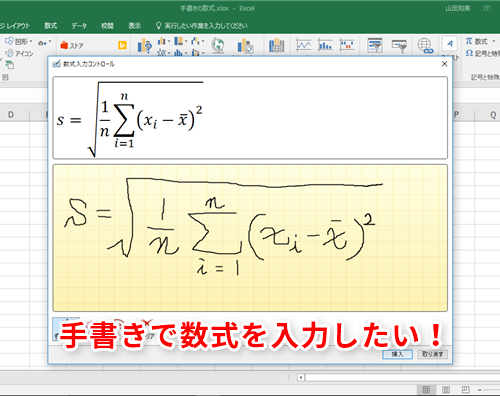Switch to the 校閲 ribbon tab
Viewport: 500px width, 396px height.
click(x=107, y=26)
